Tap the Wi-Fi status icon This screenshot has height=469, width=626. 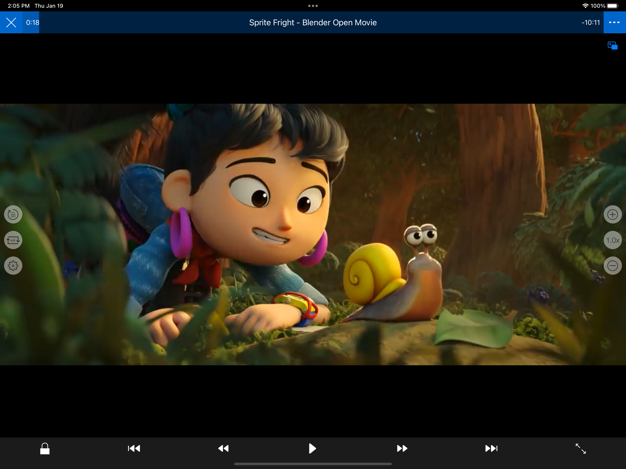(585, 6)
